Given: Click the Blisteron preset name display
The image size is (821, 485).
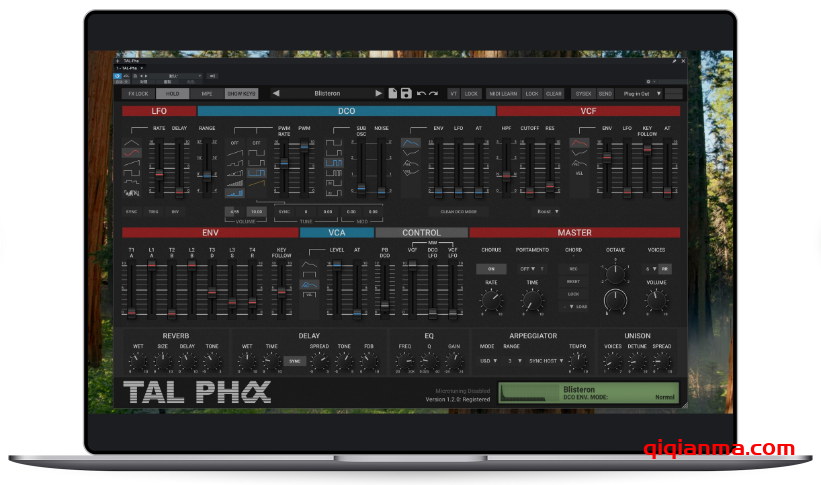Looking at the screenshot, I should 327,93.
